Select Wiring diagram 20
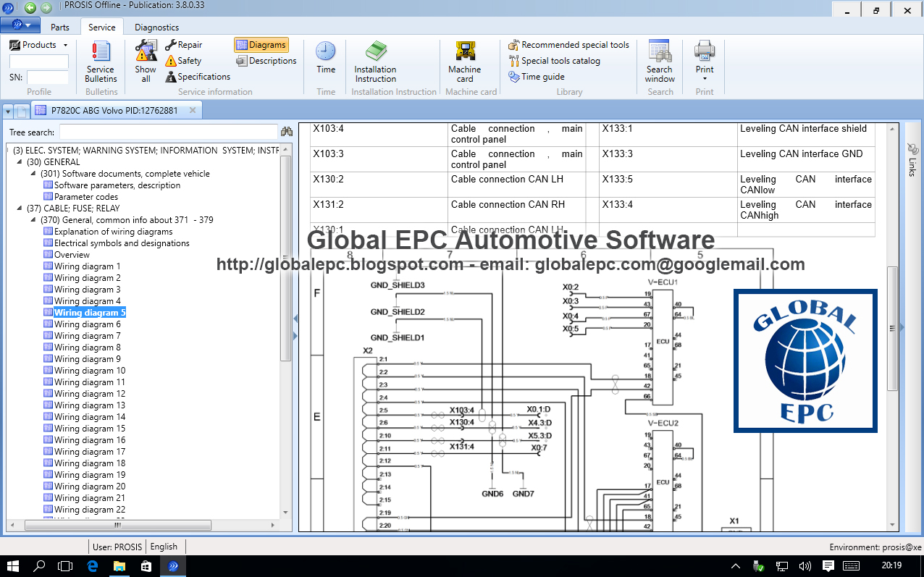This screenshot has height=577, width=924. (90, 487)
